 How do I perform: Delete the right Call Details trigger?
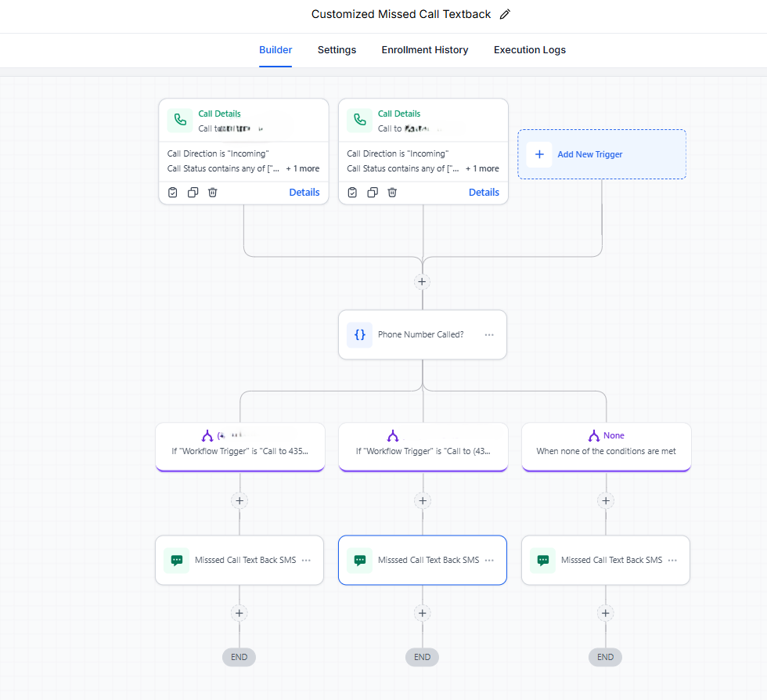392,193
